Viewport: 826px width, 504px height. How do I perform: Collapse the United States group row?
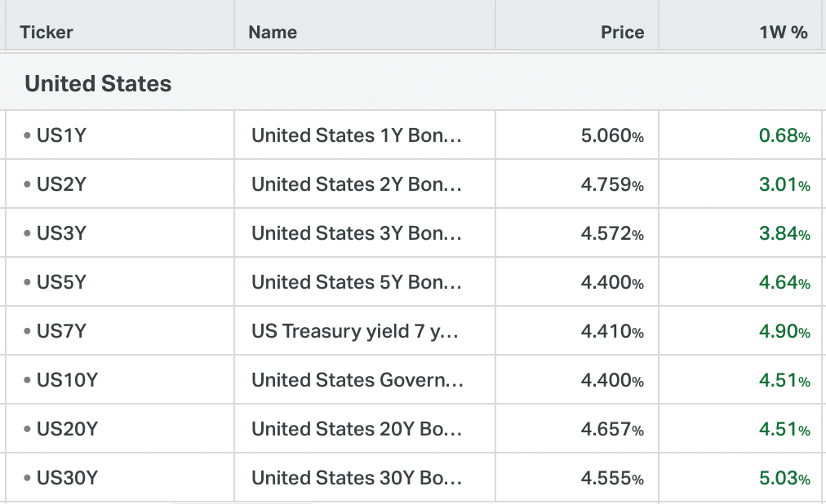click(98, 83)
